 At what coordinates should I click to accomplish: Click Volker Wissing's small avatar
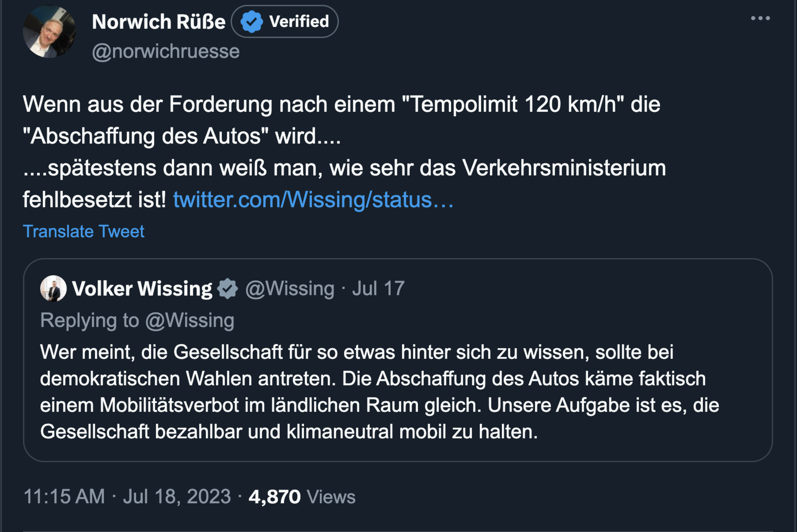[x=53, y=288]
